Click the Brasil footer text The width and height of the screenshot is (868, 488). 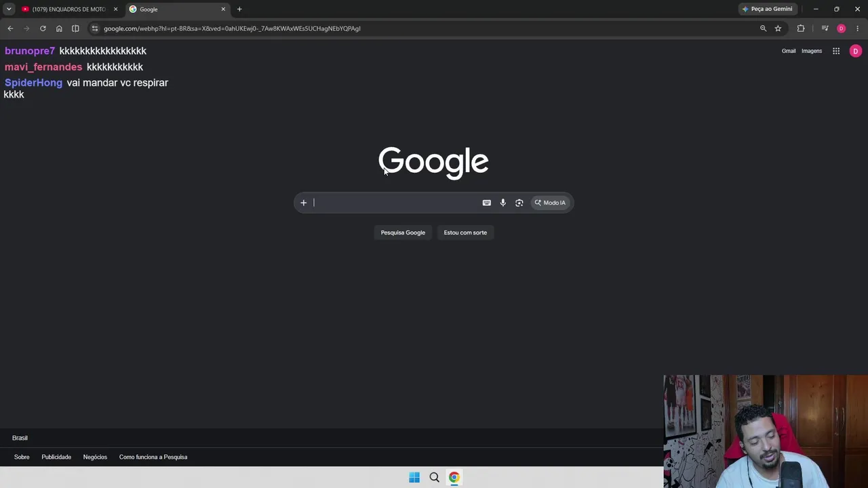pyautogui.click(x=20, y=438)
